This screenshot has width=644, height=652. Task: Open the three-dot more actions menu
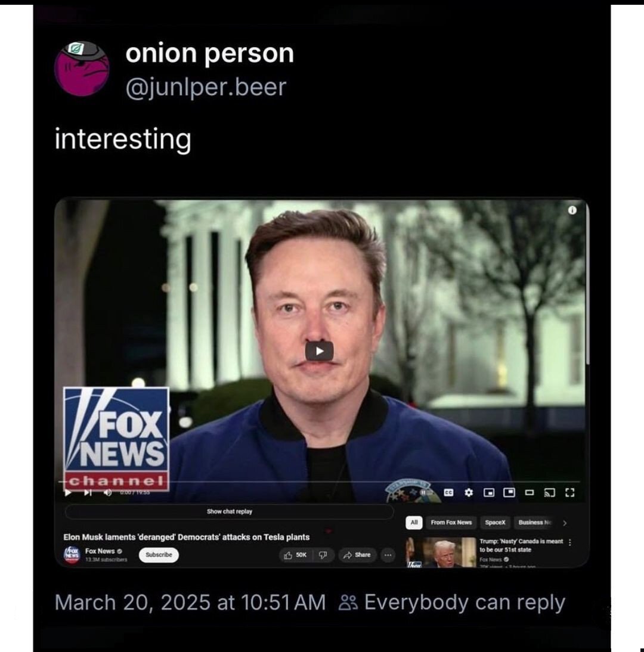point(388,555)
